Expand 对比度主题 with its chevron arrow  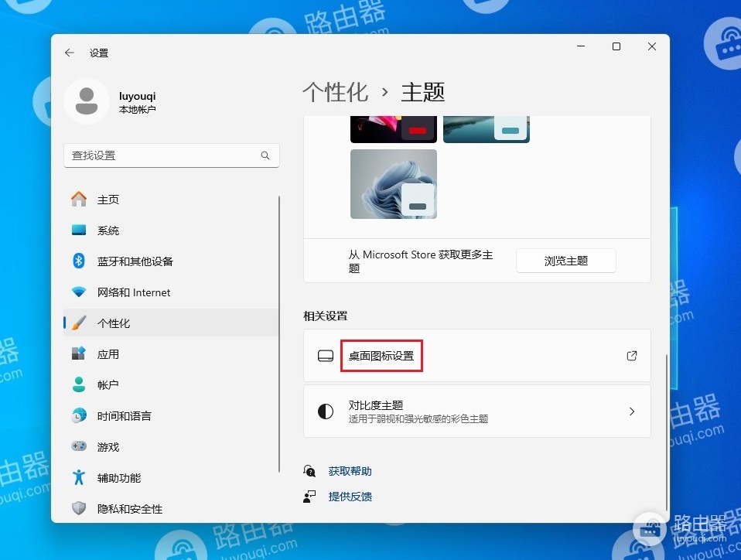coord(632,411)
